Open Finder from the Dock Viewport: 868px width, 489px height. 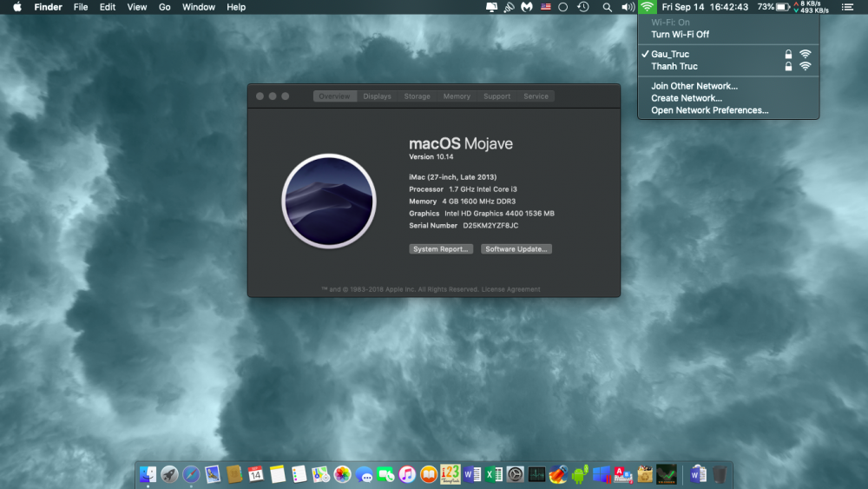click(148, 474)
